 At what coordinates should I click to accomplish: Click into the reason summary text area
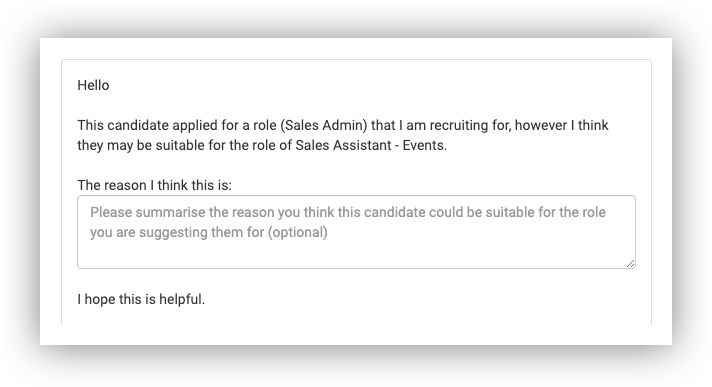pos(356,232)
